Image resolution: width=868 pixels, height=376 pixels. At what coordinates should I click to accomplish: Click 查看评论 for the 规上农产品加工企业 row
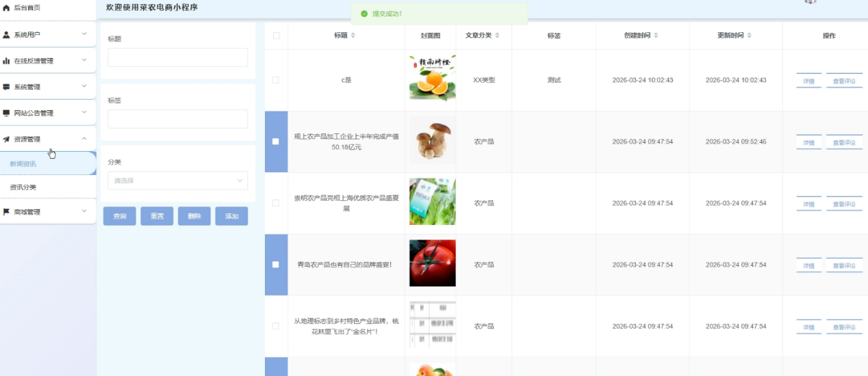[x=844, y=143]
